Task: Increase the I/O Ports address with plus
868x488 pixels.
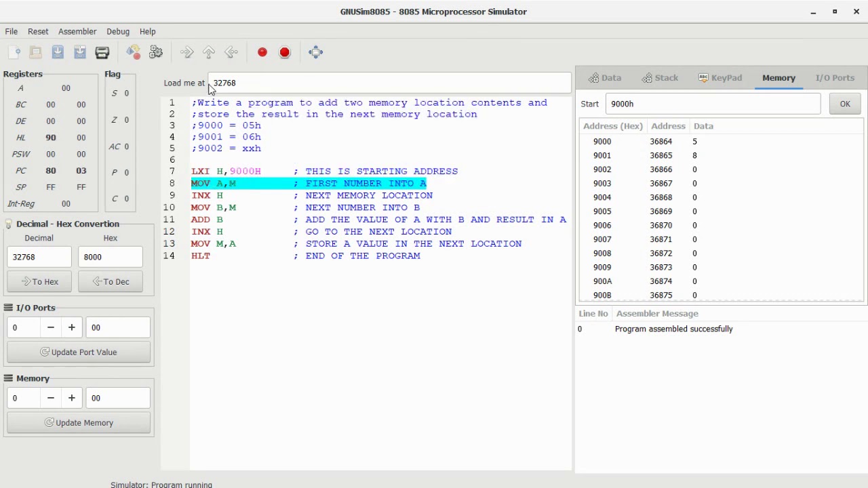Action: click(71, 327)
